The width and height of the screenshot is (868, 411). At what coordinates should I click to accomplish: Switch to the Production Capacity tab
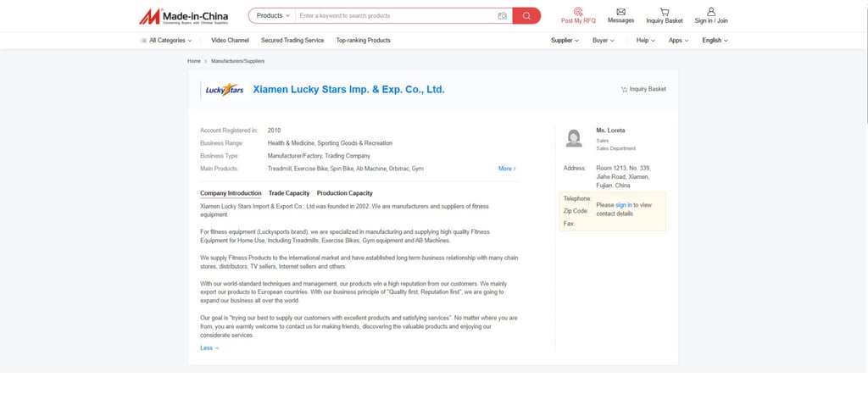344,193
